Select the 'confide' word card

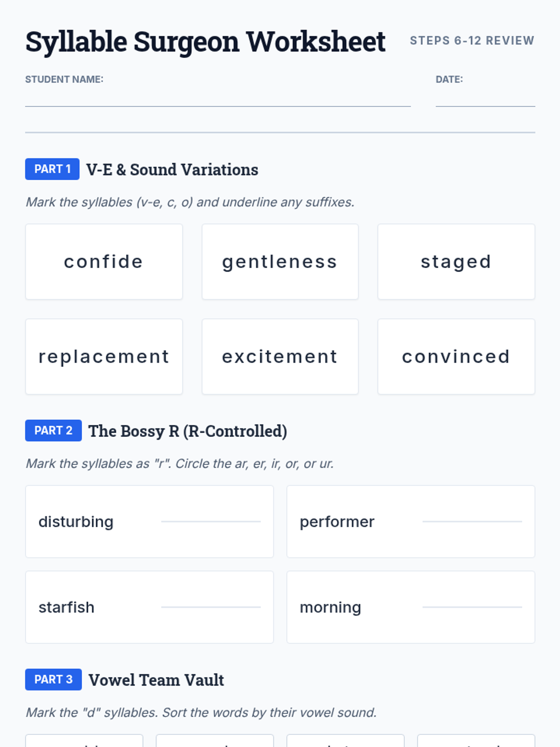[104, 262]
